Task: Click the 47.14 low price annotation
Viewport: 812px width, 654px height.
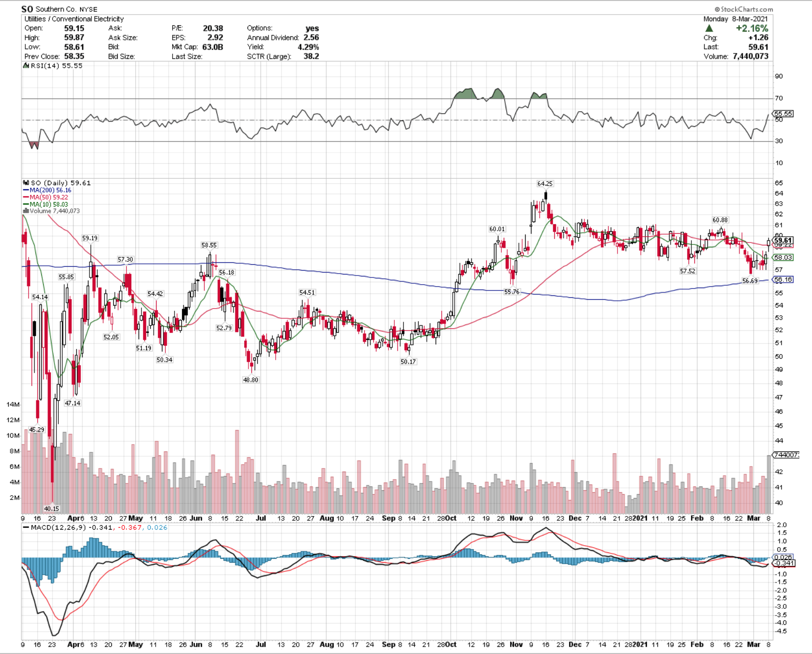Action: click(72, 403)
